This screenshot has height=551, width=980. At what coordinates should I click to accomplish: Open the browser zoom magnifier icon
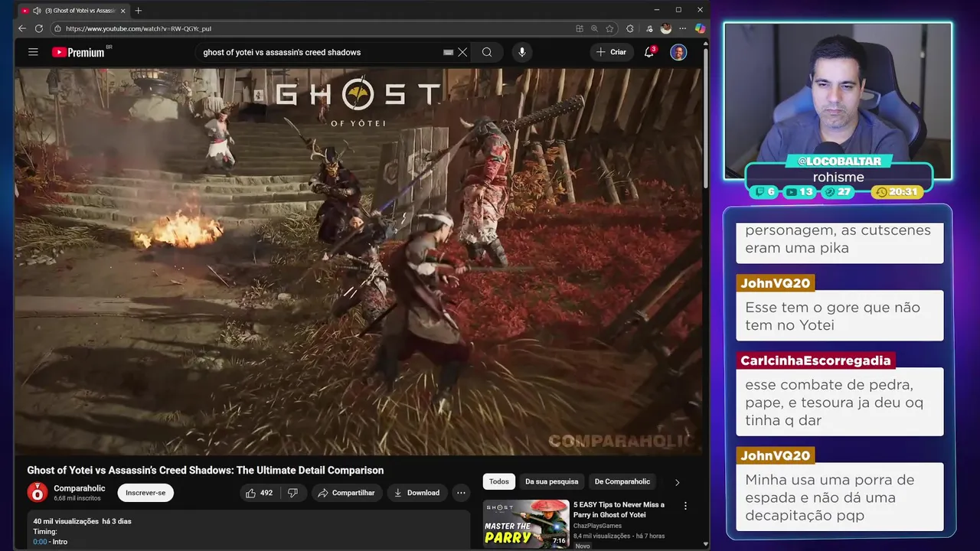pyautogui.click(x=594, y=28)
